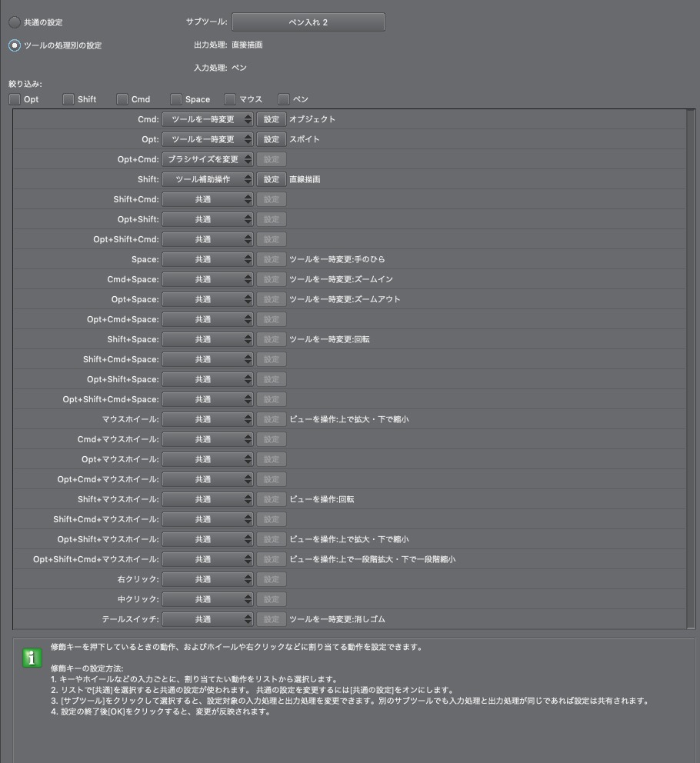Open the Opt+Shift+マウスホイール: 共通 dropdown
The image size is (700, 763).
(x=208, y=539)
